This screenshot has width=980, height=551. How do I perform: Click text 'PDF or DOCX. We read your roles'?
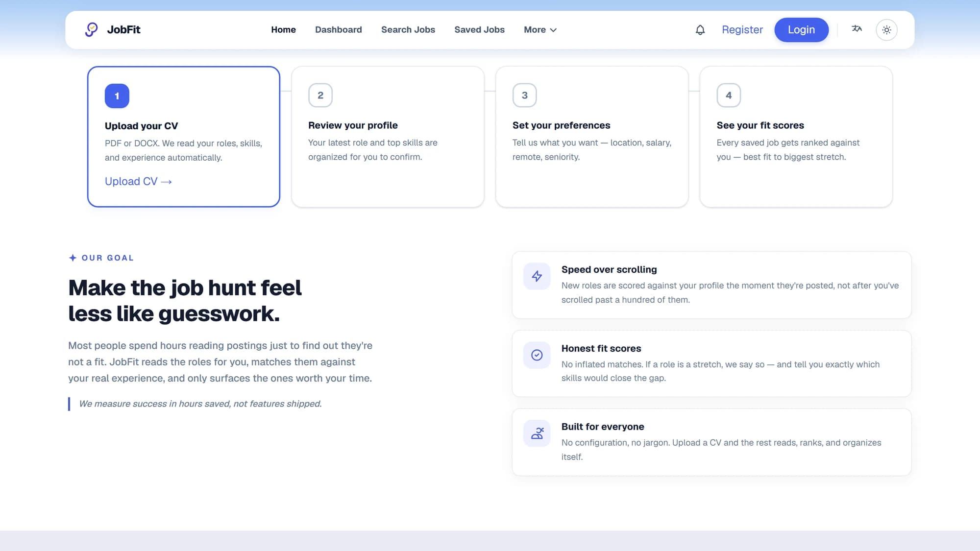coord(183,150)
